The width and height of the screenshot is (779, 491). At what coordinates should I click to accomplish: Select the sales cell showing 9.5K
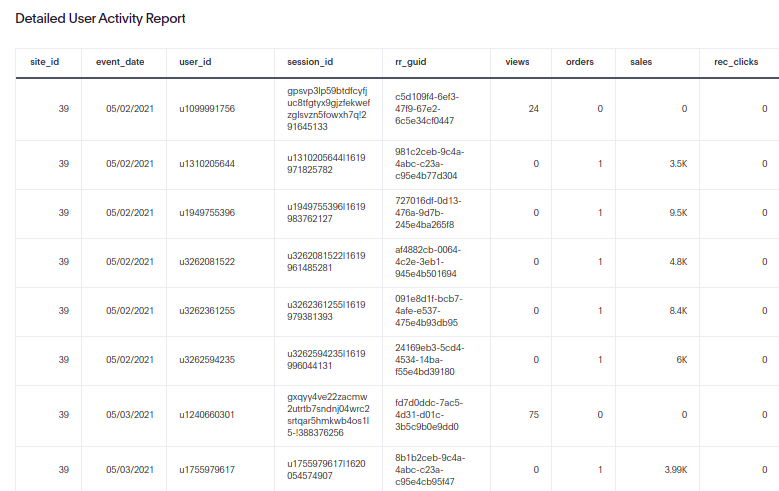click(x=676, y=212)
